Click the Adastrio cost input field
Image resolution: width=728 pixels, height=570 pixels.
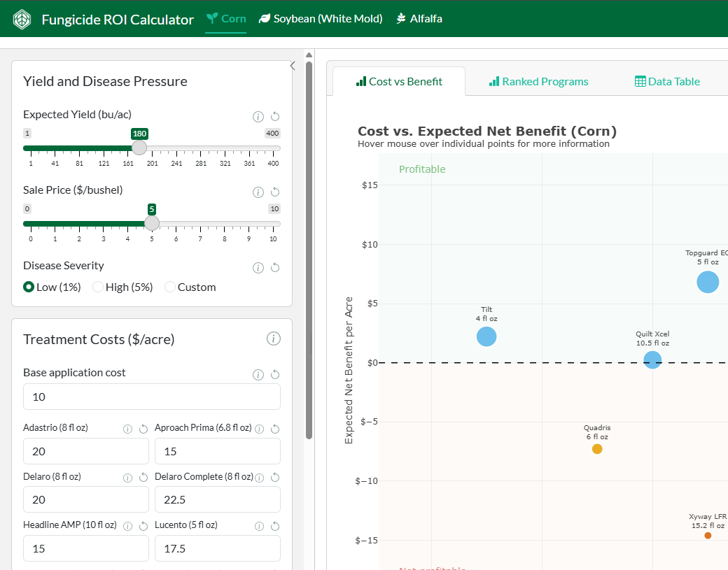coord(86,451)
